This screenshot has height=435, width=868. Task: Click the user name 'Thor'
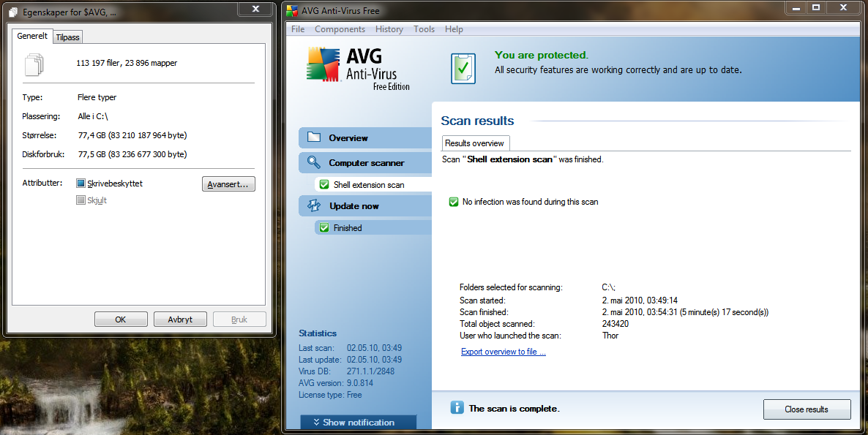[x=610, y=336]
